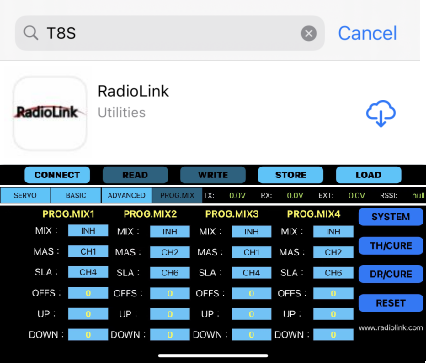Tap the STORE button
The image size is (427, 363).
click(x=290, y=175)
